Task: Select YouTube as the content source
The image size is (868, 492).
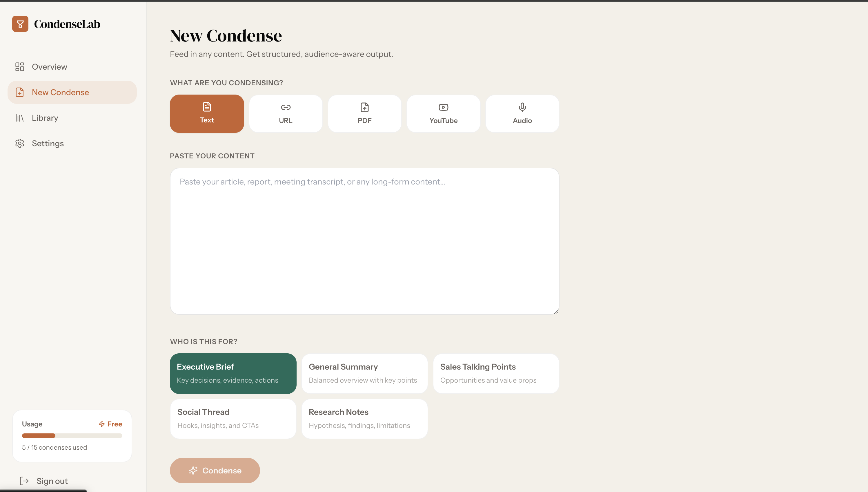Action: pos(443,113)
